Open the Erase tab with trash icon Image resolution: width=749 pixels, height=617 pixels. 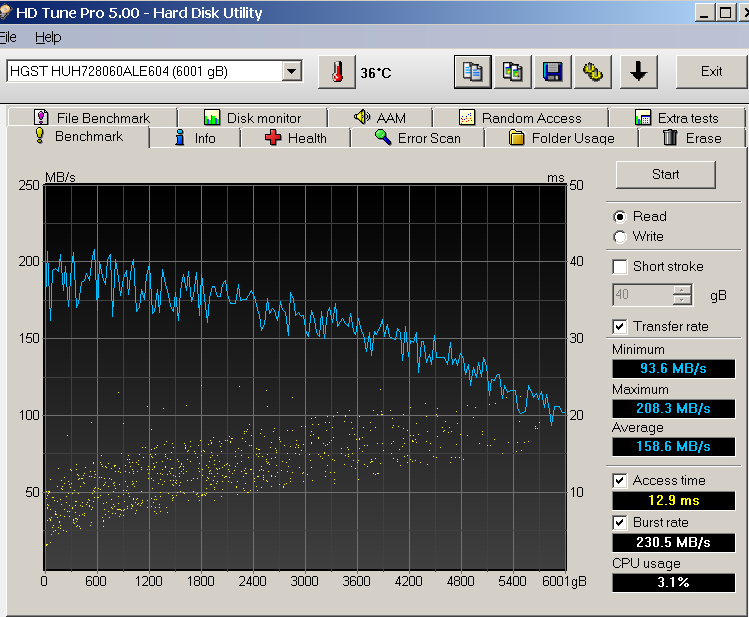pyautogui.click(x=691, y=138)
